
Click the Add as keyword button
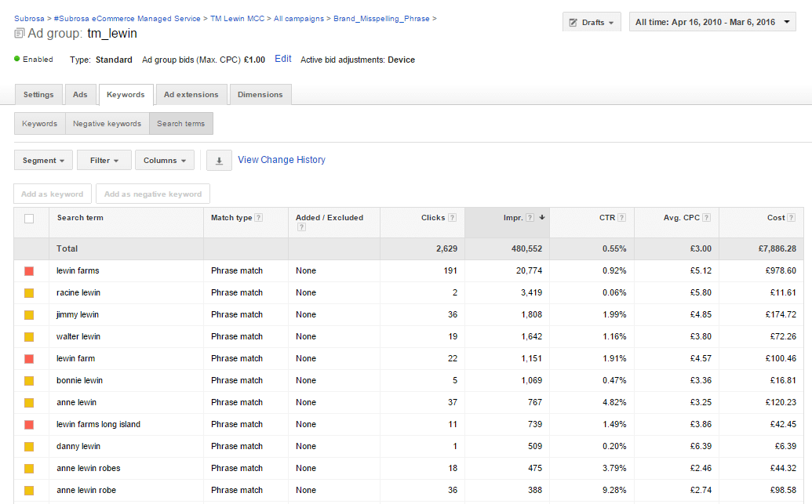coord(53,194)
